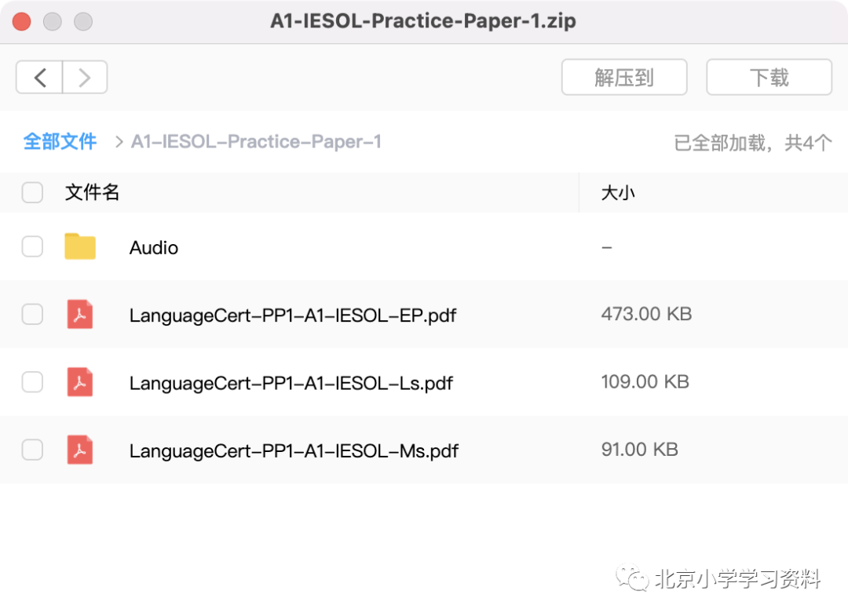Screen dimensions: 848x616
Task: Select file name LanguageCert-PP1-A1-IESOL-Ms.pdf
Action: (x=294, y=450)
